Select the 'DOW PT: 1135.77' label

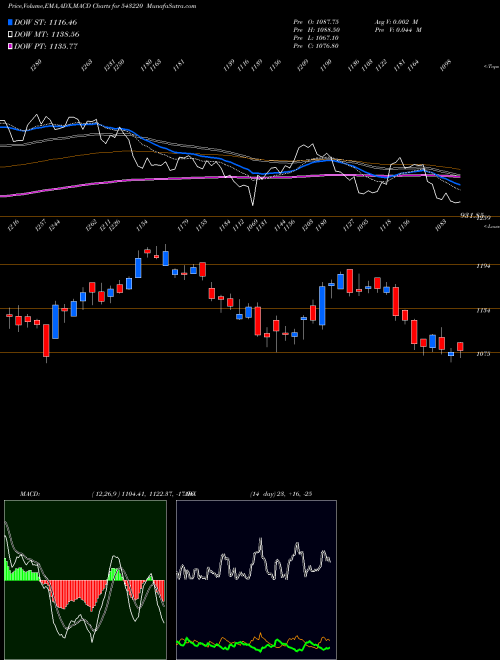[x=46, y=47]
